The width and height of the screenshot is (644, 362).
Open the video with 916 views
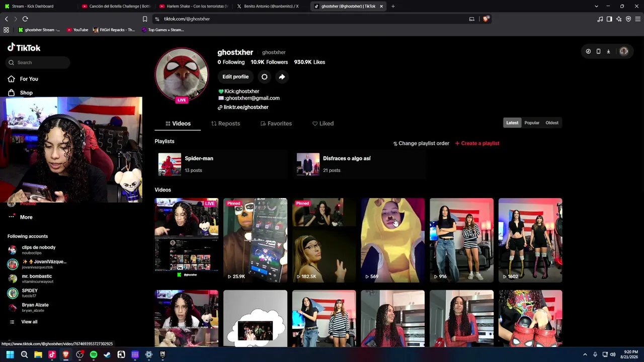click(x=461, y=240)
